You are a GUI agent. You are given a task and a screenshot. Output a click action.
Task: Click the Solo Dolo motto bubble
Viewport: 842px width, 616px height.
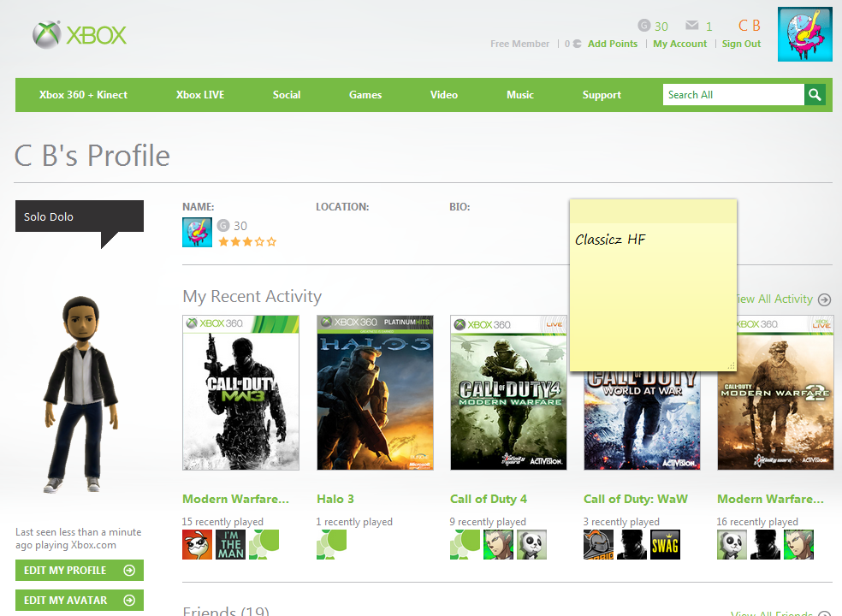[80, 216]
